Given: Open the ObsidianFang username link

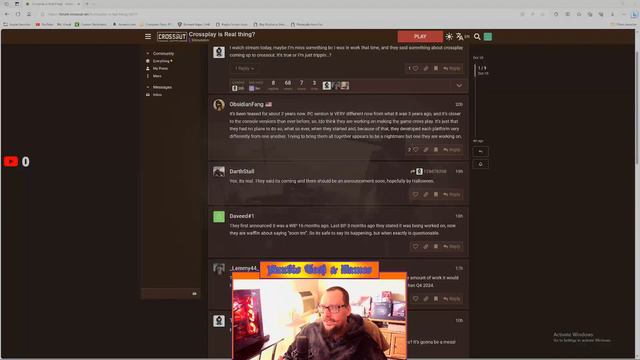Looking at the screenshot, I should coord(246,104).
